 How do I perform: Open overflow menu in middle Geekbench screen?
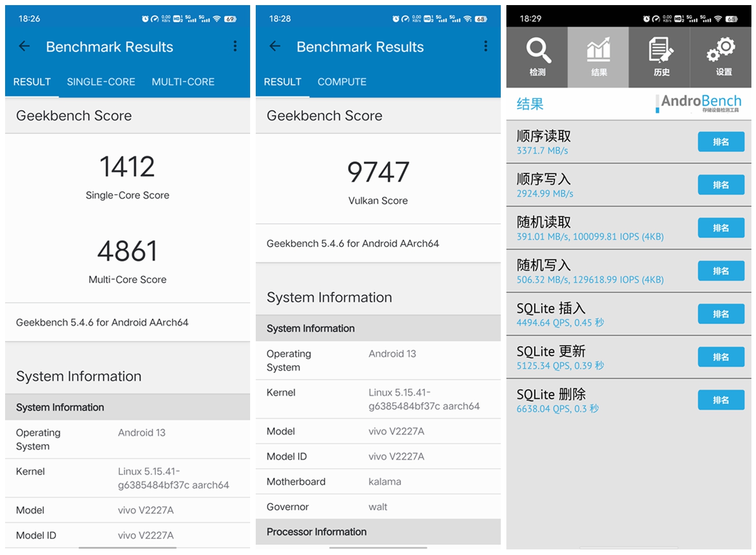point(485,46)
